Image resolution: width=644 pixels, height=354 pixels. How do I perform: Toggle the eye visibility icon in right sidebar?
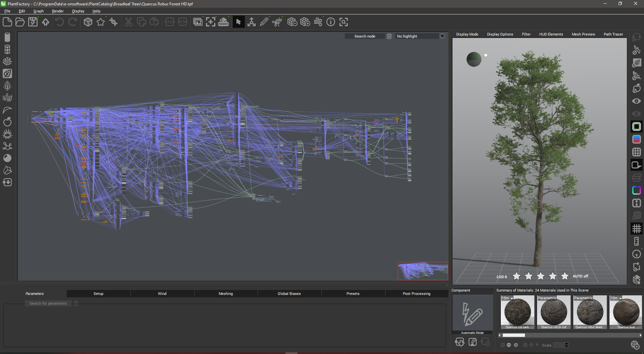tap(636, 101)
